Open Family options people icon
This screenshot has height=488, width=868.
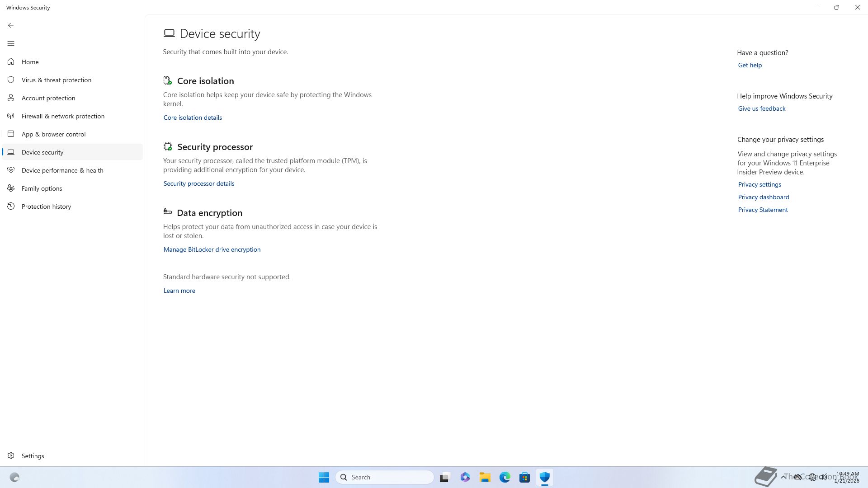point(11,188)
